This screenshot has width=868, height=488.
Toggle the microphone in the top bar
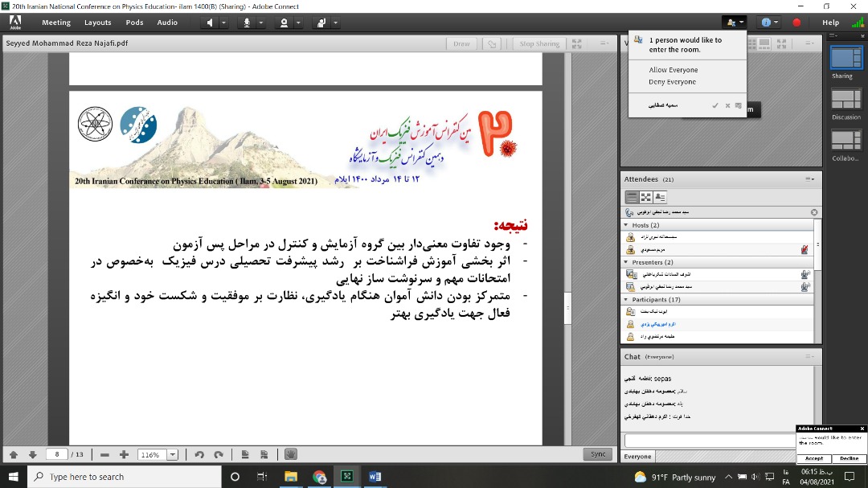(247, 23)
